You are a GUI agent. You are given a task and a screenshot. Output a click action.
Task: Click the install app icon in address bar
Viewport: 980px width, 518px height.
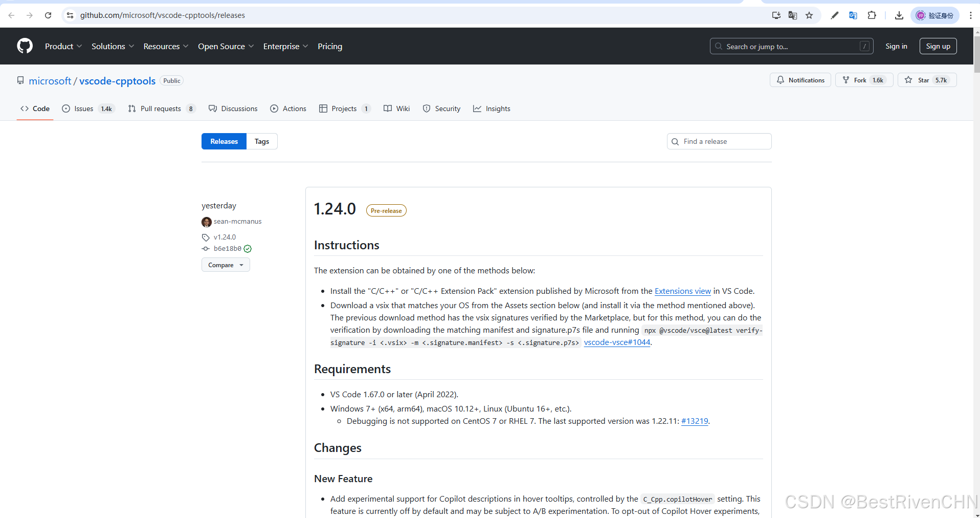pos(776,15)
